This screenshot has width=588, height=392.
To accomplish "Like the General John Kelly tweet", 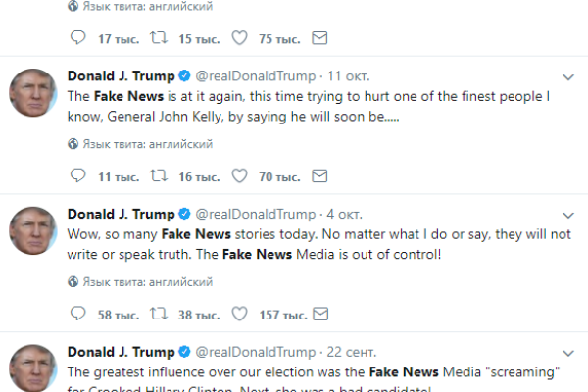I will click(x=238, y=176).
